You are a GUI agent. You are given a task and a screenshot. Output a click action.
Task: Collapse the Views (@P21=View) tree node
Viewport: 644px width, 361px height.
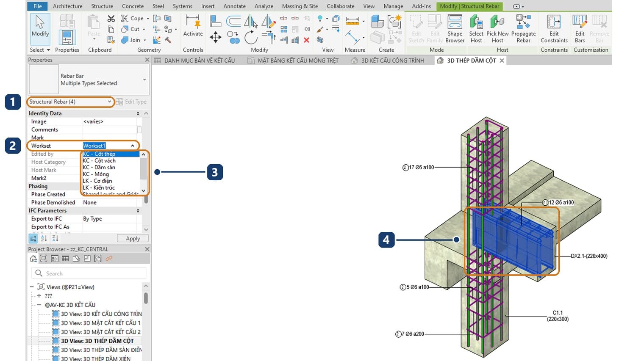click(x=32, y=287)
